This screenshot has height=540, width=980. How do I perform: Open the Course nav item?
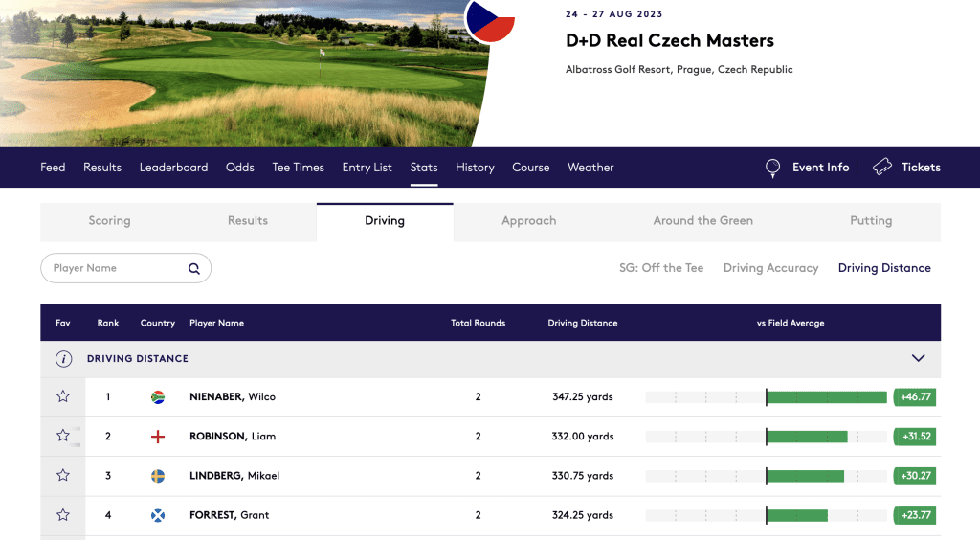pyautogui.click(x=530, y=167)
